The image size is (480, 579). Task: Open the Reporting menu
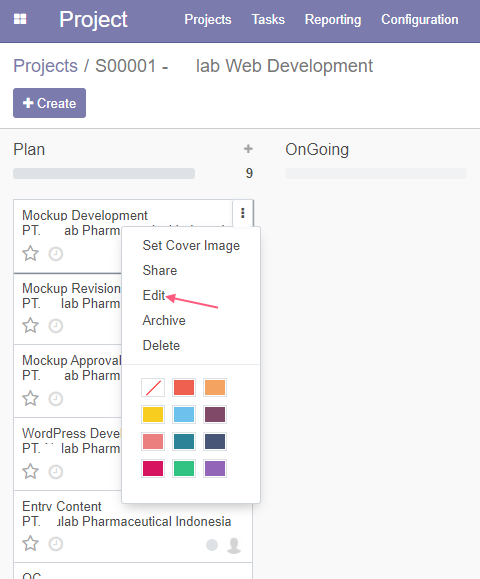click(333, 20)
